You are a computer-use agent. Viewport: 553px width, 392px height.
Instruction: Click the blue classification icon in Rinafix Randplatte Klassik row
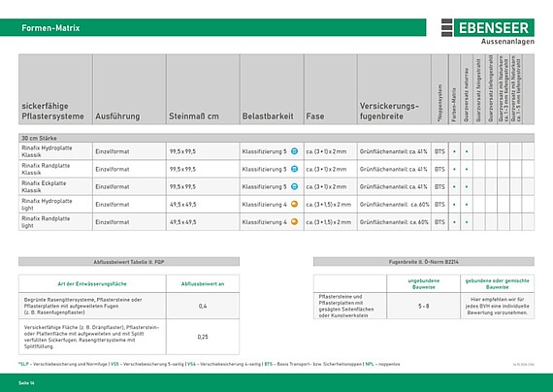pos(295,169)
